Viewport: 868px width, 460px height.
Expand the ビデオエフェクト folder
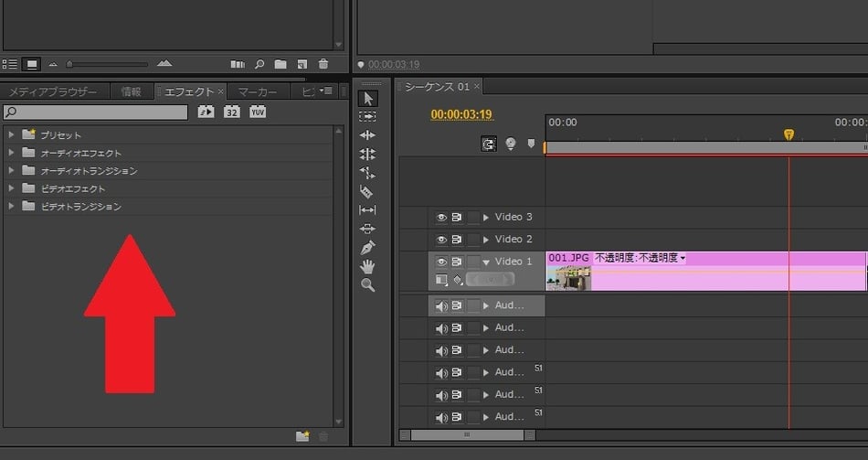tap(12, 188)
